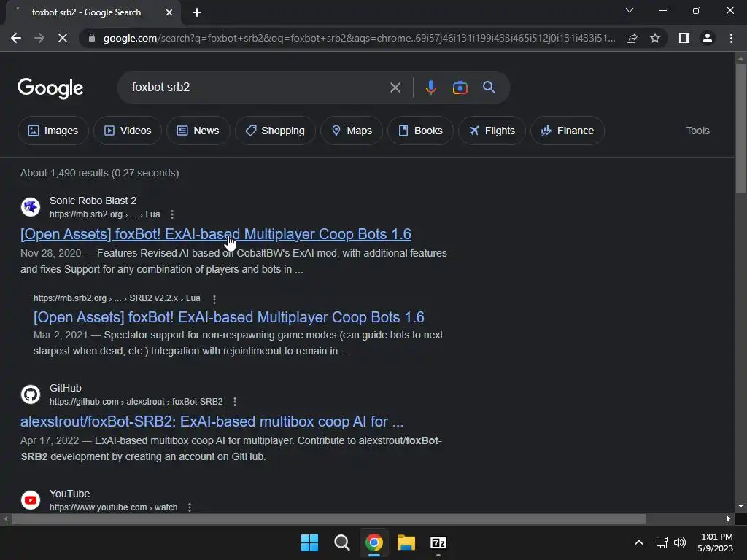Click the scroll down arrow
The image size is (747, 560).
pos(740,506)
